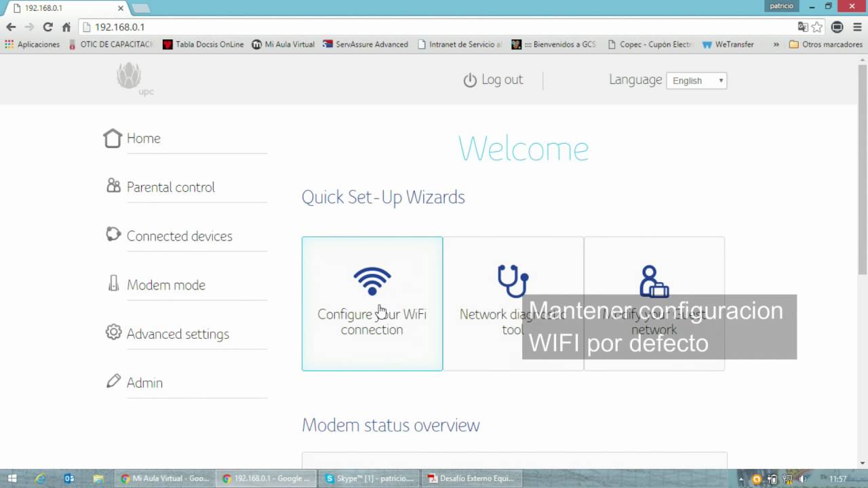The width and height of the screenshot is (868, 488).
Task: Open the Bienvenidos a GCS bookmark
Action: click(554, 44)
